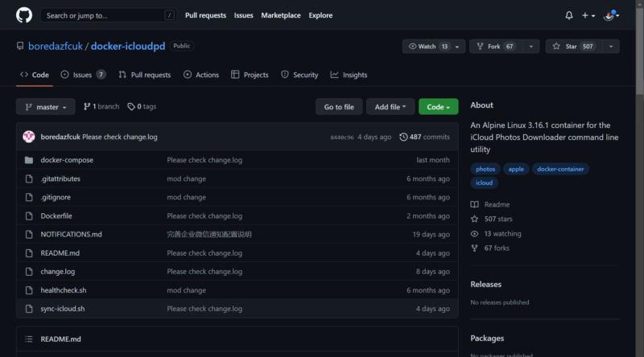Open the GitHub home logo

(x=24, y=15)
